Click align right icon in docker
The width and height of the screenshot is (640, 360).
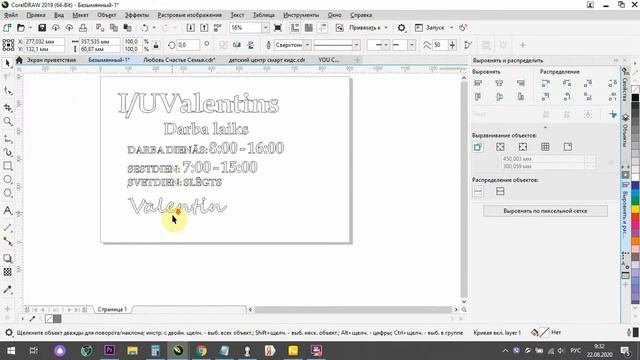tap(520, 83)
